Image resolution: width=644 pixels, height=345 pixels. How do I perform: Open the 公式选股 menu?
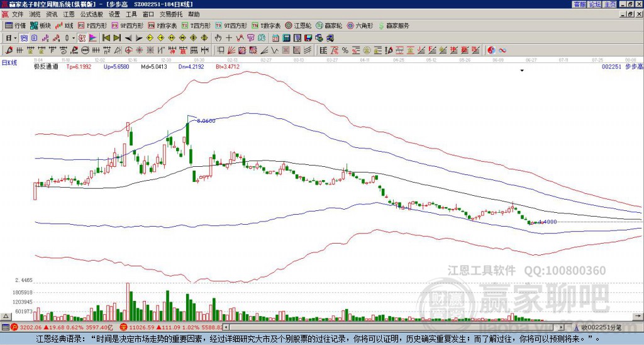coord(92,14)
